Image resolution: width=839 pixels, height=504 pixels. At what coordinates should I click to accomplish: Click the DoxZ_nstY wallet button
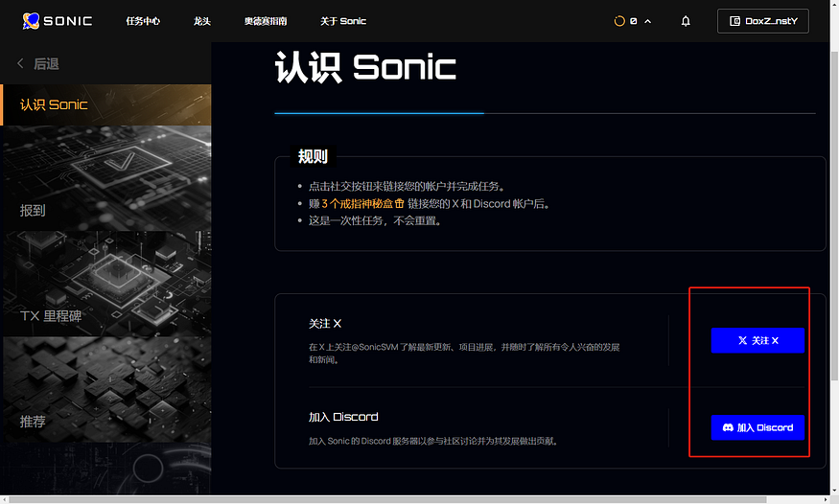(762, 21)
